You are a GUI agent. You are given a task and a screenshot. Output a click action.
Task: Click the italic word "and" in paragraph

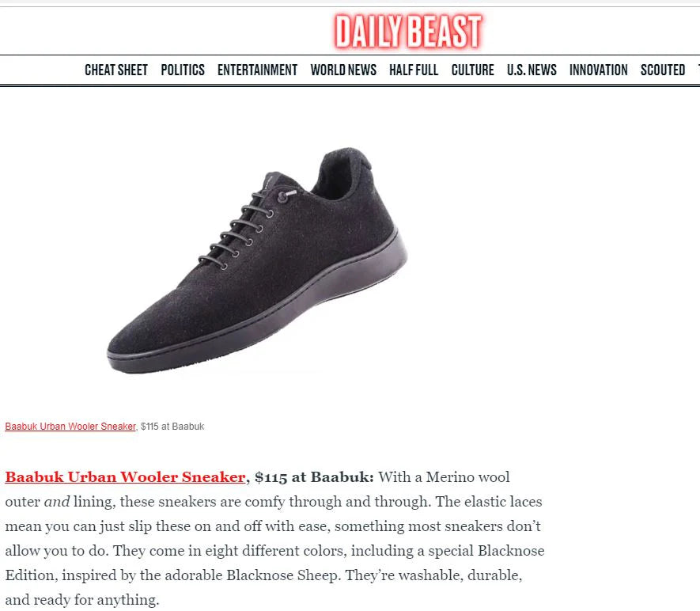57,502
